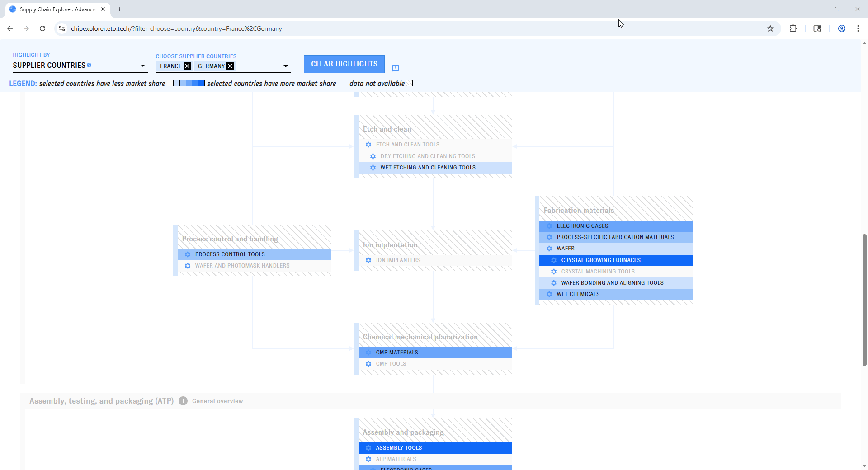Select Assembly Tools row
The width and height of the screenshot is (868, 470).
tap(435, 448)
